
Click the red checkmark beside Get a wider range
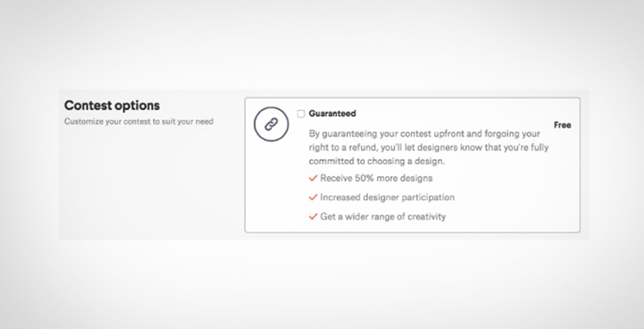[313, 217]
